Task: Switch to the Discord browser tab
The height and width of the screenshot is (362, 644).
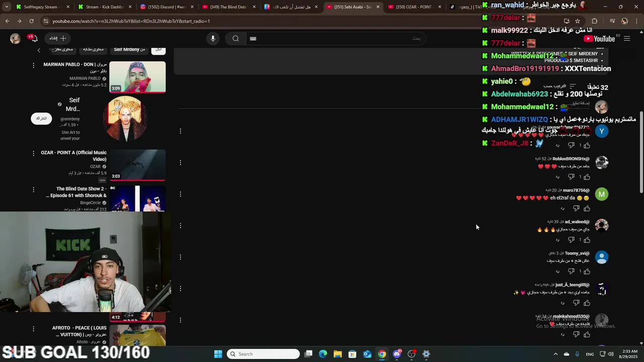Action: click(x=167, y=7)
